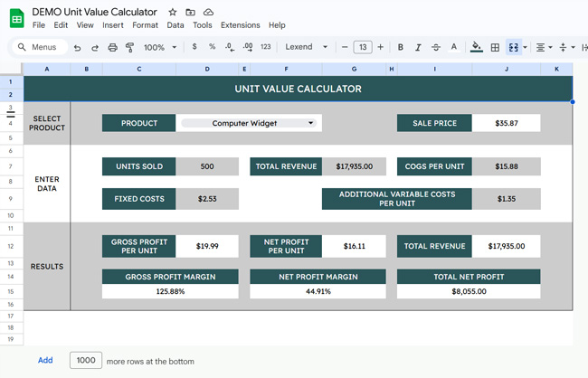Select column A header
This screenshot has width=588, height=378.
[47, 69]
